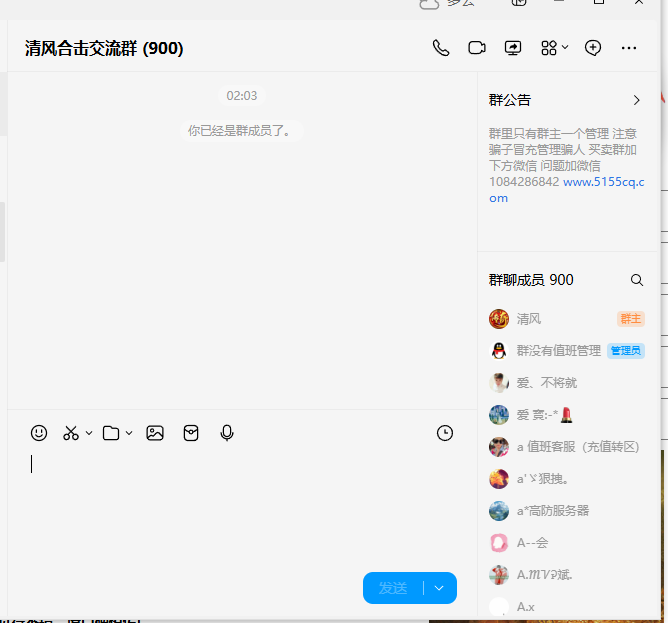Select member 群没有值班管理
This screenshot has width=668, height=623.
tap(567, 351)
